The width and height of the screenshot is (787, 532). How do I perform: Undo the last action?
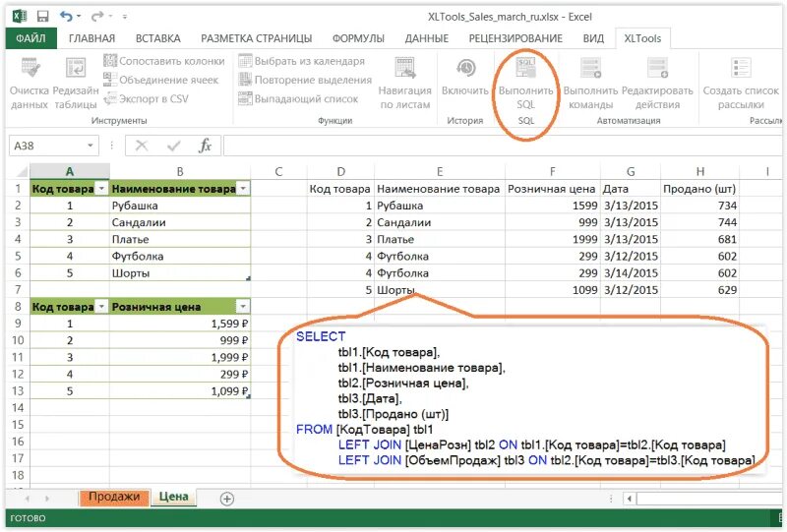[66, 17]
